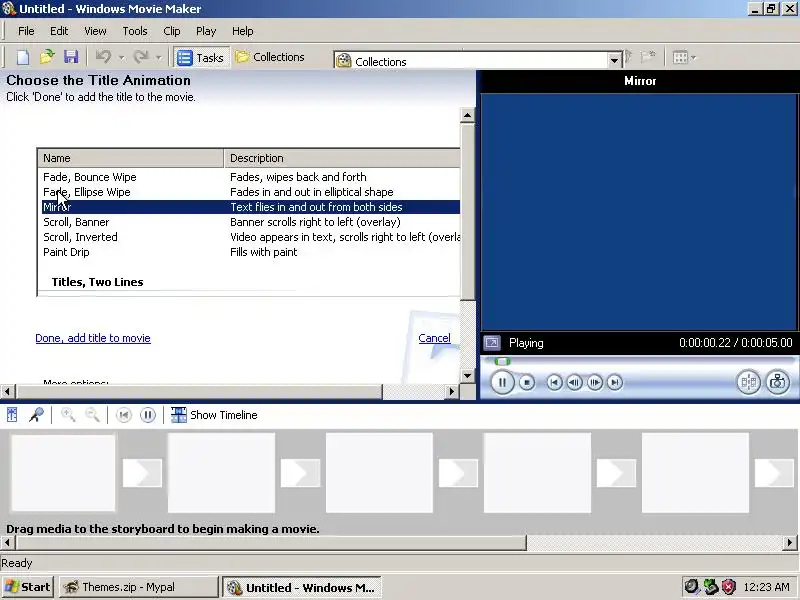
Task: Click the storyboard scroll left arrow
Action: coord(8,542)
